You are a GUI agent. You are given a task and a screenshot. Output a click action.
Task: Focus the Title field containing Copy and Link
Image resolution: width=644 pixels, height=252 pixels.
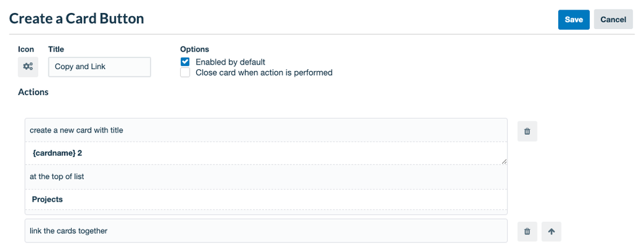(x=99, y=67)
